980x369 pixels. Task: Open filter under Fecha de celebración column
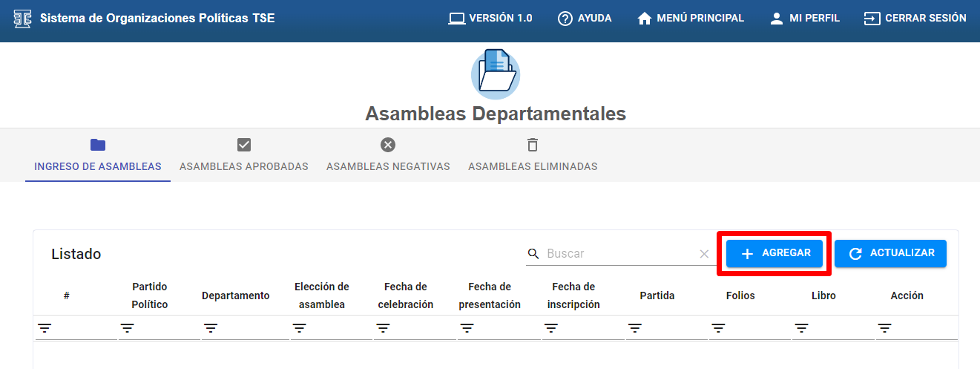pos(383,328)
